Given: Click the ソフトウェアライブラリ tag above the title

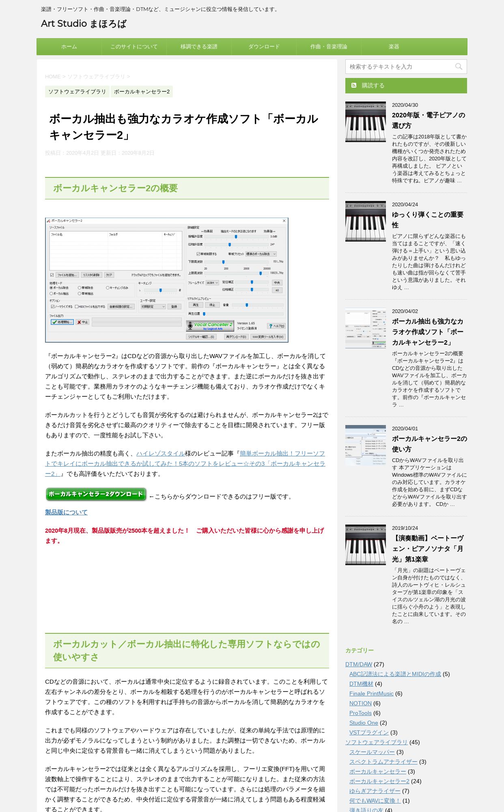Looking at the screenshot, I should (77, 92).
